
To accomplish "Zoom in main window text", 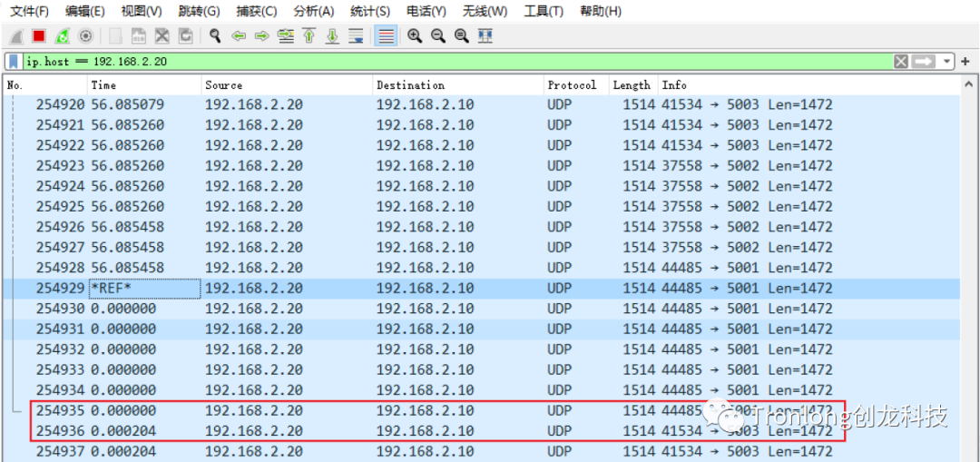I will [x=415, y=36].
